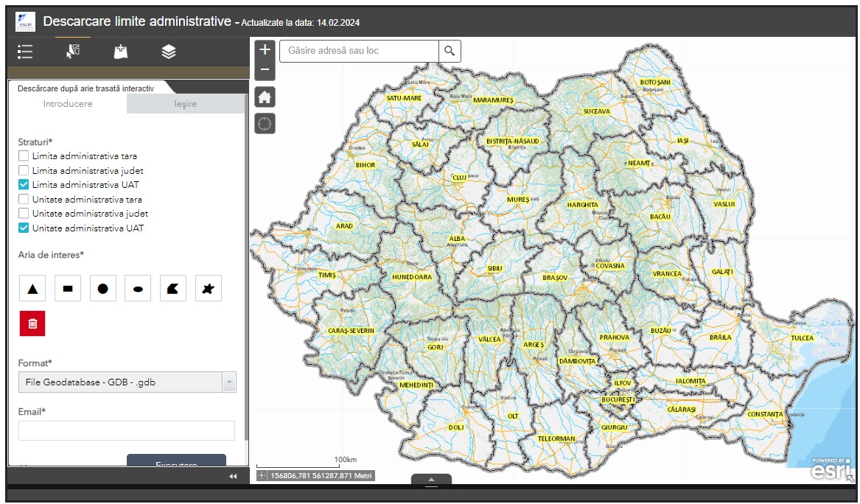The width and height of the screenshot is (860, 504).
Task: Open the Legend list widget
Action: tap(25, 52)
